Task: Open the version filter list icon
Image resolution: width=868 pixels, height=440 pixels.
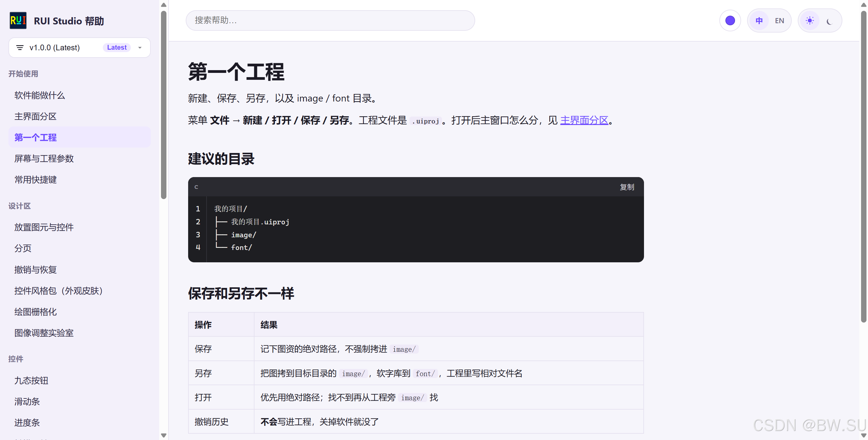Action: pyautogui.click(x=20, y=48)
